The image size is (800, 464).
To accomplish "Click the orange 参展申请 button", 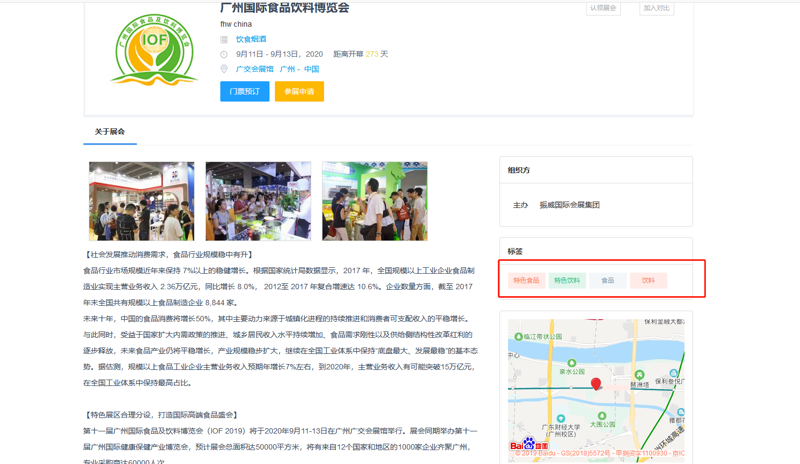I will [299, 91].
